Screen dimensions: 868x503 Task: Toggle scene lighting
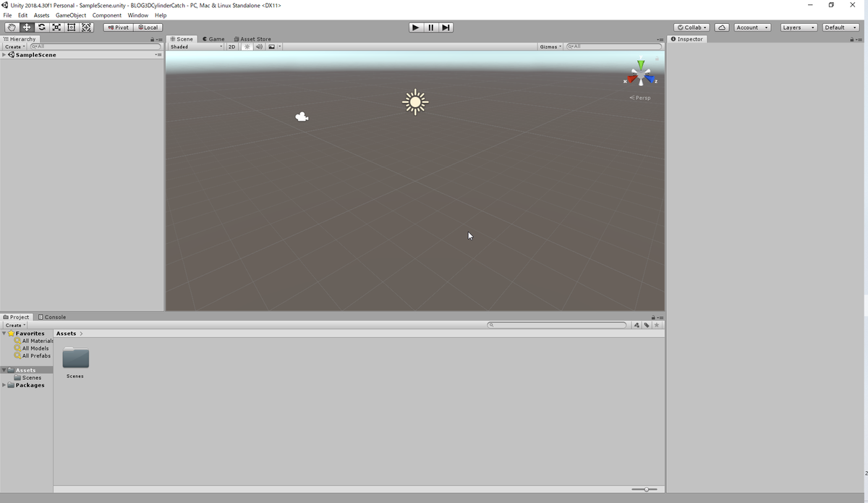click(x=247, y=46)
